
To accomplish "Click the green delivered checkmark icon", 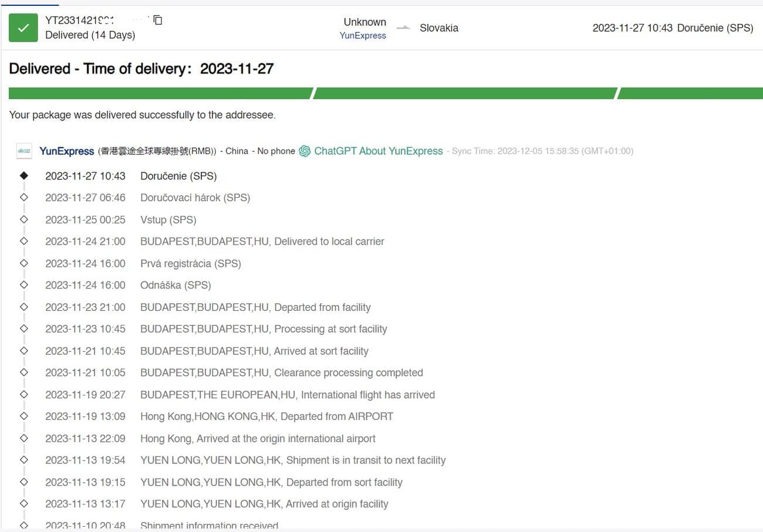I will pos(23,28).
